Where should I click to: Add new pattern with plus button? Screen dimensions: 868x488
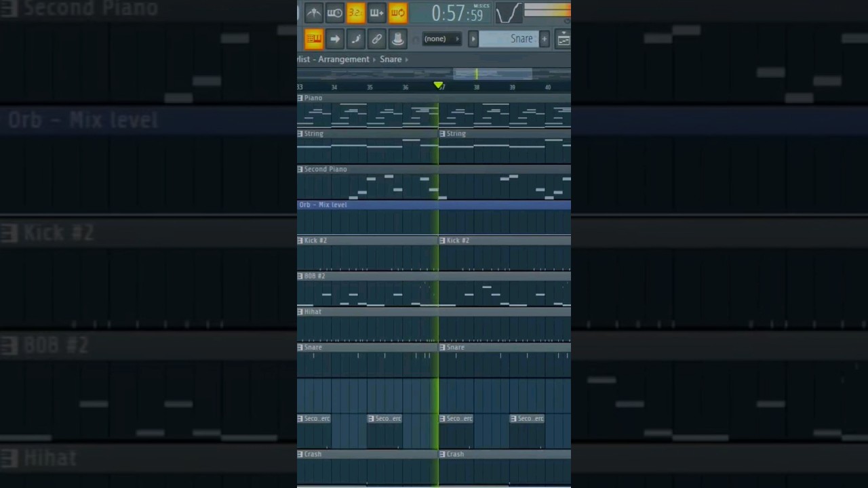point(544,39)
